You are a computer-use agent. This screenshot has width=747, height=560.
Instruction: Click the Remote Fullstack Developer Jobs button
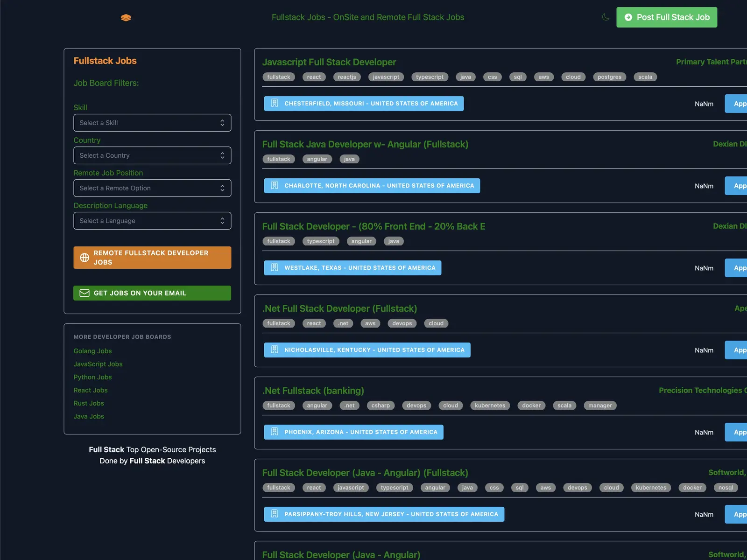(152, 258)
